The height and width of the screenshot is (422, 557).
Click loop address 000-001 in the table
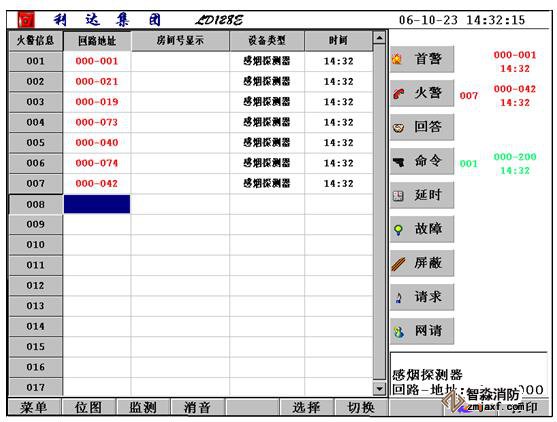coord(97,61)
